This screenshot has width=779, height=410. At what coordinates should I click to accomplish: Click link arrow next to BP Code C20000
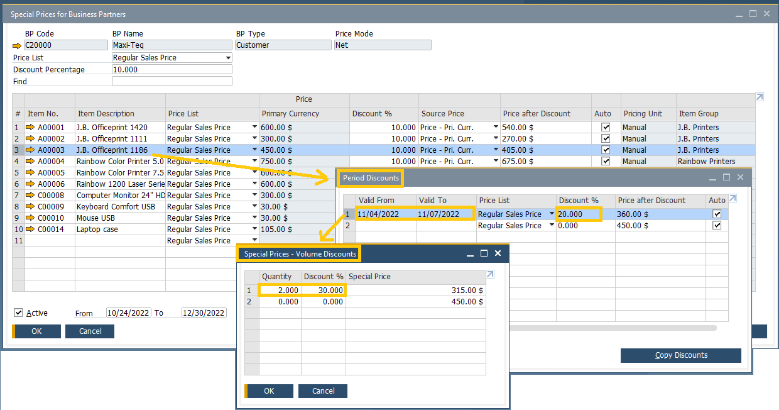pos(16,45)
